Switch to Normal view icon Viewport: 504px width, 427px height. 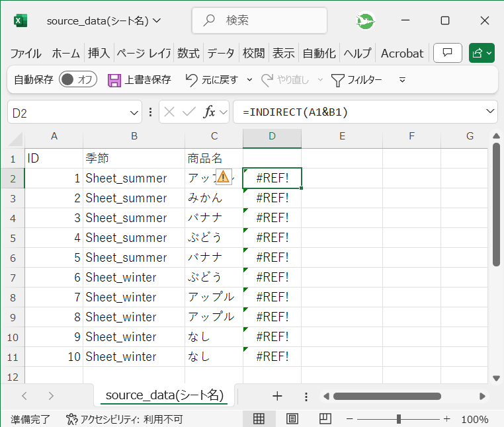point(259,418)
